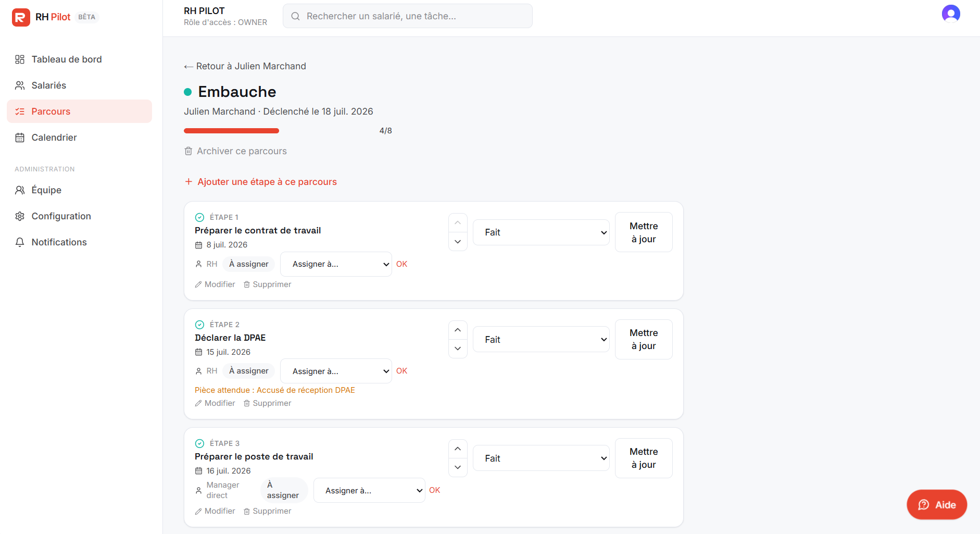Screen dimensions: 980x534
Task: Open the Fait status dropdown for Étape 1
Action: click(541, 232)
